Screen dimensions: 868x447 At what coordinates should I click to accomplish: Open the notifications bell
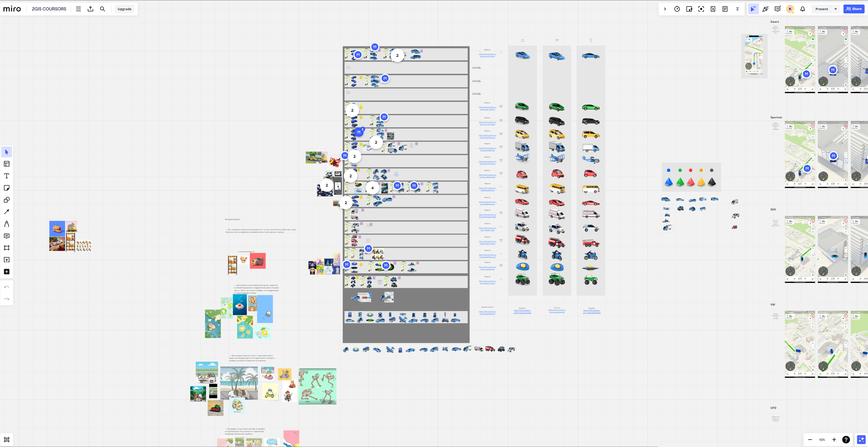coord(803,9)
